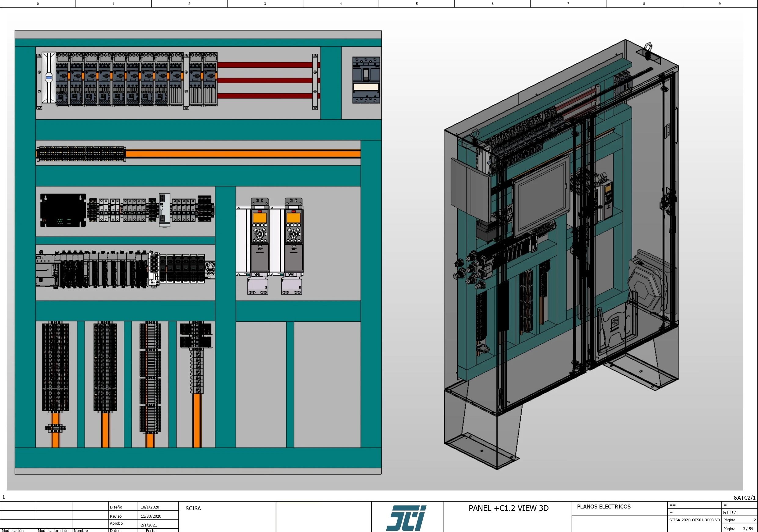Select column header 5 on the top ruler

click(417, 4)
